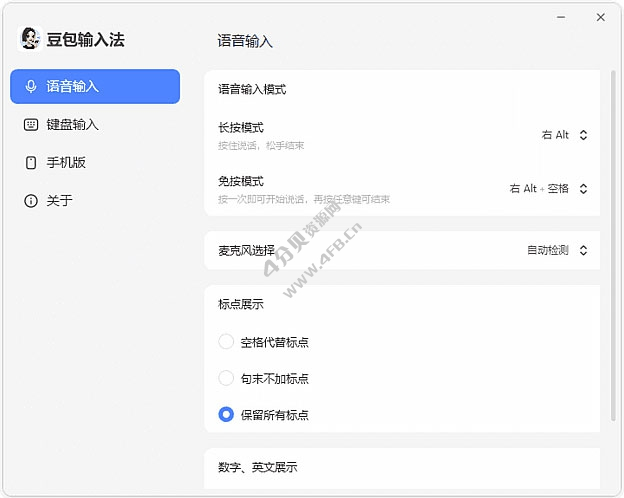Open the 手机版 section
The image size is (624, 498).
click(95, 162)
